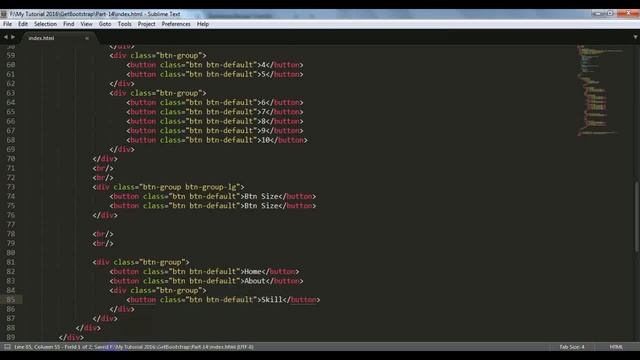Close the index.html tab
The image size is (640, 360).
click(87, 38)
